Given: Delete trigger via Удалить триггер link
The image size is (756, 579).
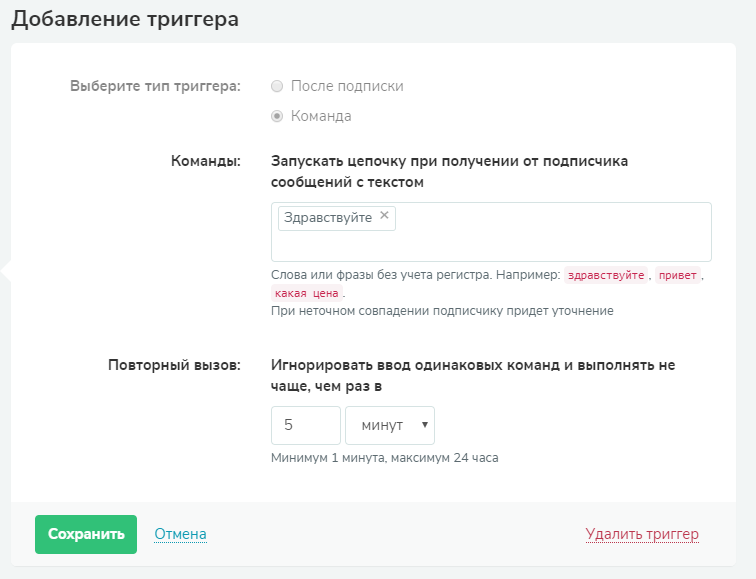Looking at the screenshot, I should pyautogui.click(x=642, y=534).
